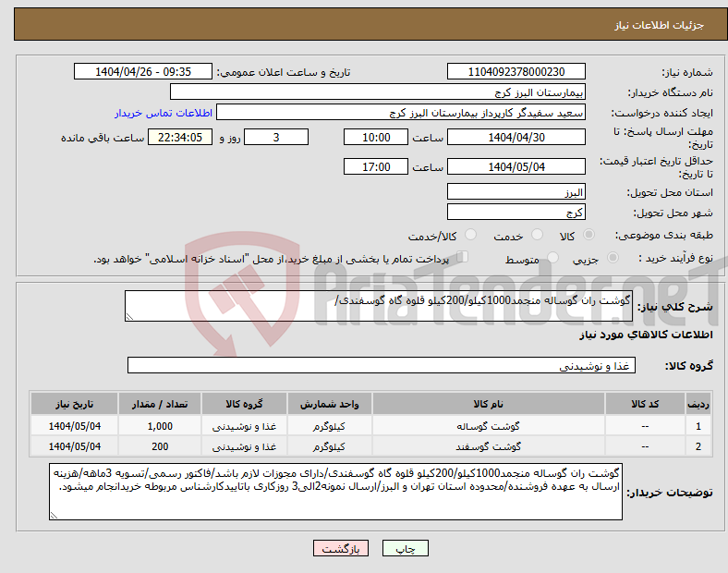Click the کیلوگرم unit in row 2
Image resolution: width=728 pixels, height=573 pixels.
(329, 446)
